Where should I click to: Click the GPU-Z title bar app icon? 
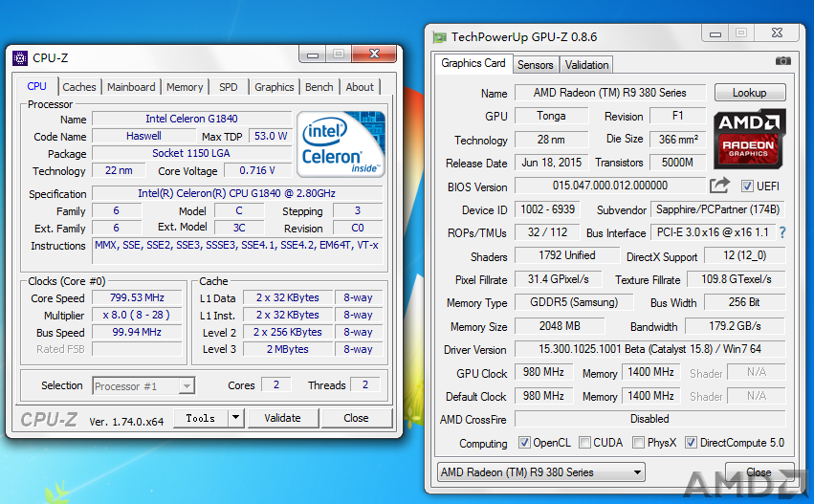(x=440, y=37)
